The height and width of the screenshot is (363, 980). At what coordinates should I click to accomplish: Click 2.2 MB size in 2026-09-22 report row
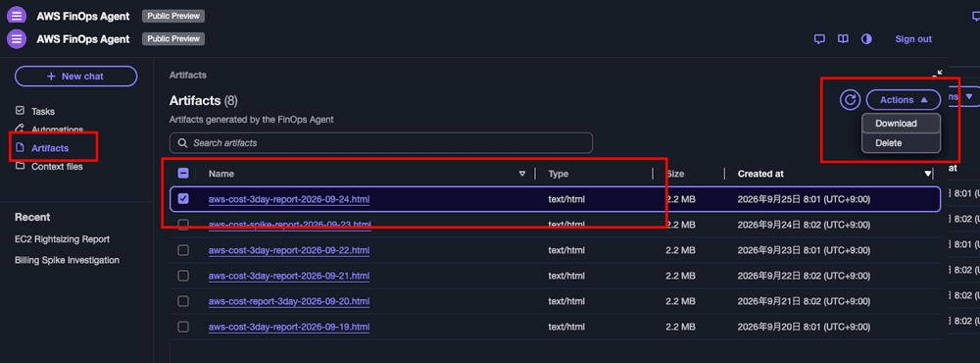coord(681,250)
